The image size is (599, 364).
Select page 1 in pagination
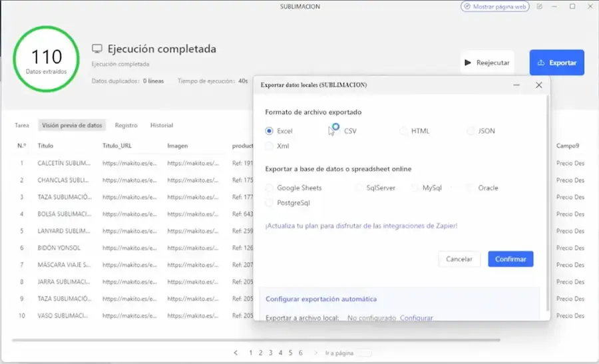tap(251, 353)
